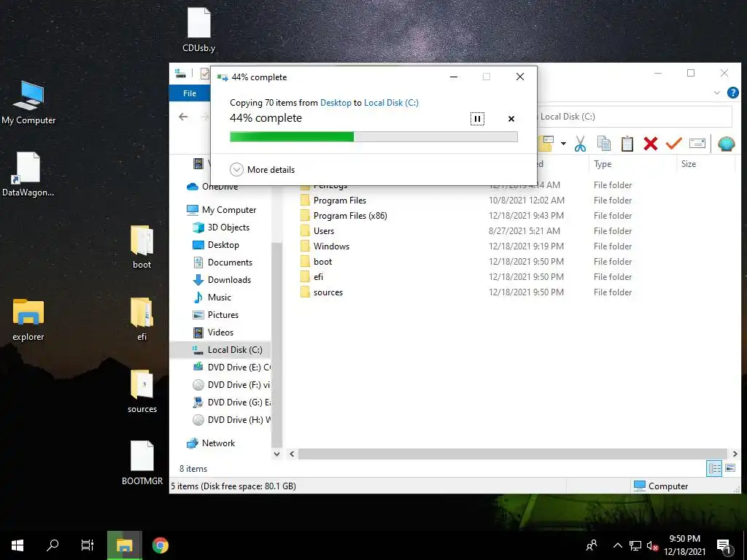Click the Copy toolbar icon
Image resolution: width=747 pixels, height=560 pixels.
click(x=603, y=144)
